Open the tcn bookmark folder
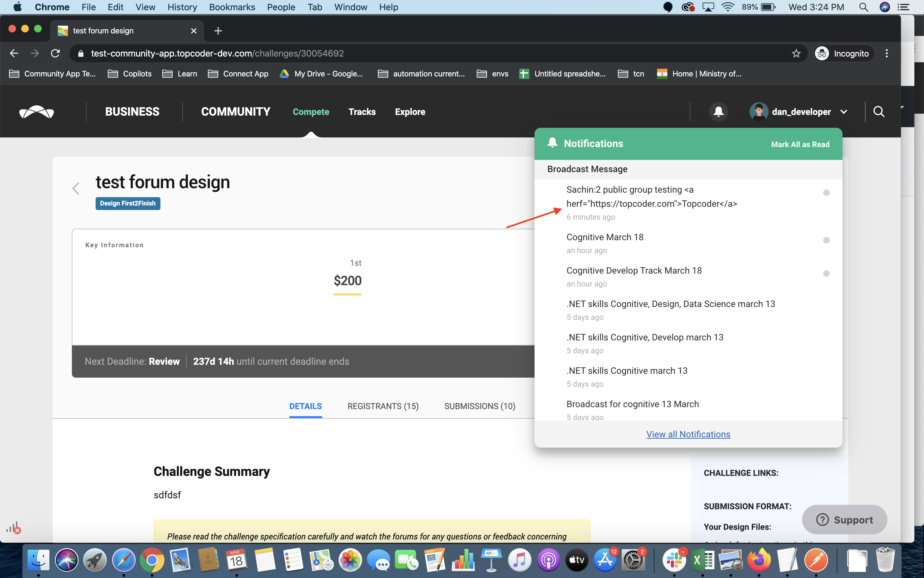 click(631, 74)
